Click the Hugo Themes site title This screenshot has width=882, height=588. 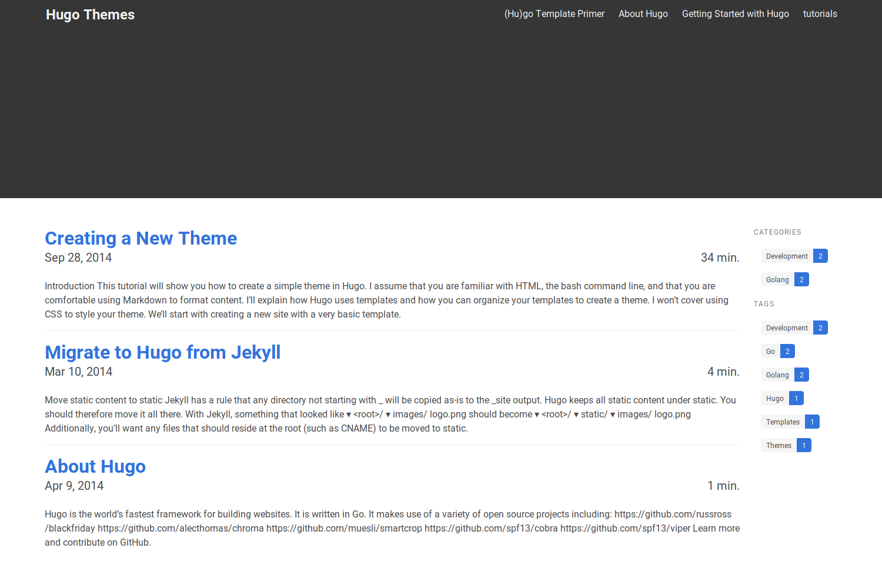[x=90, y=14]
